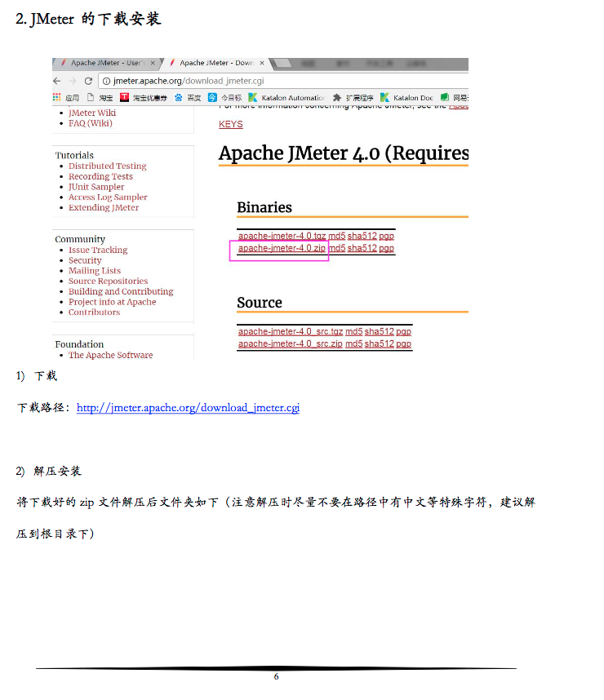
Task: Download apache-jmeter-4.0.zip binary
Action: click(x=282, y=248)
